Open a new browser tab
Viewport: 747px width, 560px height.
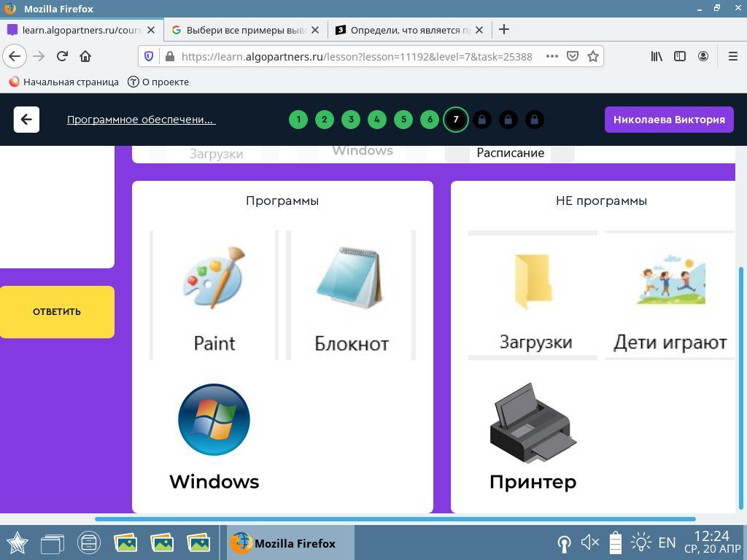[503, 29]
